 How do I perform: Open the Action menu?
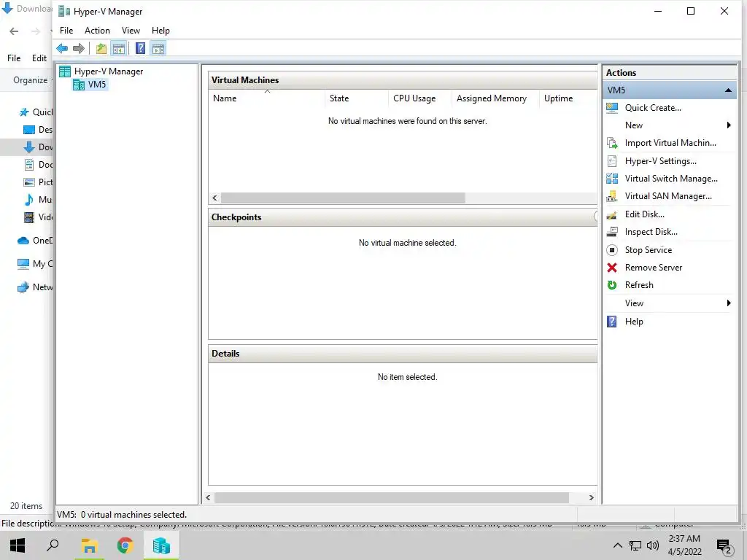coord(97,31)
